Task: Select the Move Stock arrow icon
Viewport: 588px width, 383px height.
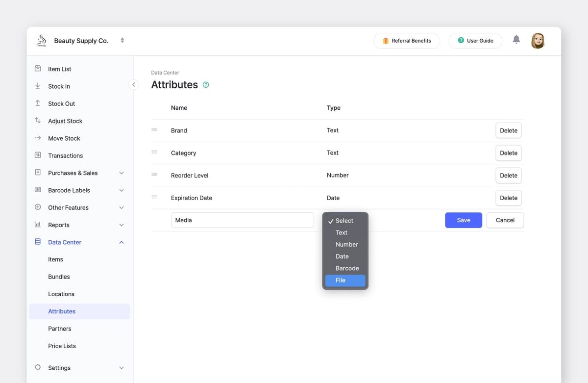Action: click(x=38, y=138)
